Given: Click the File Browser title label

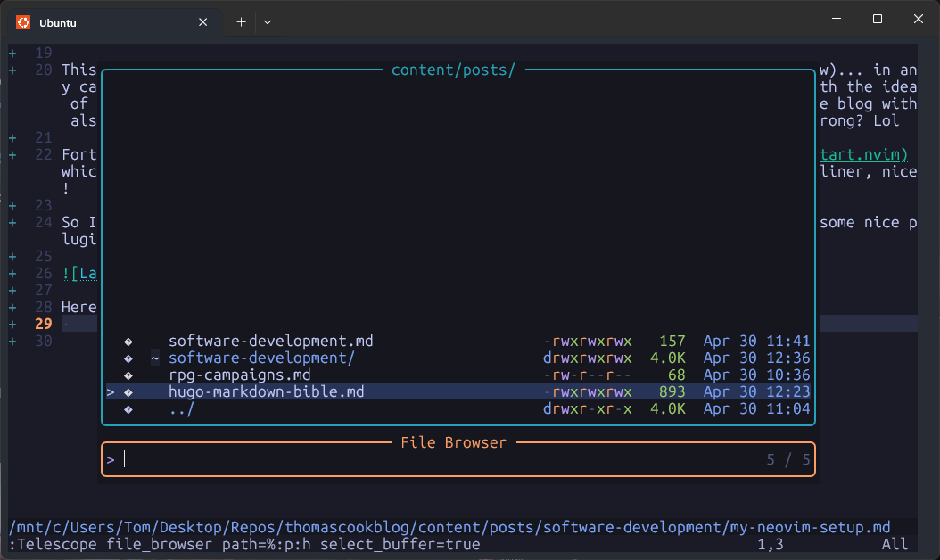Looking at the screenshot, I should (x=453, y=442).
